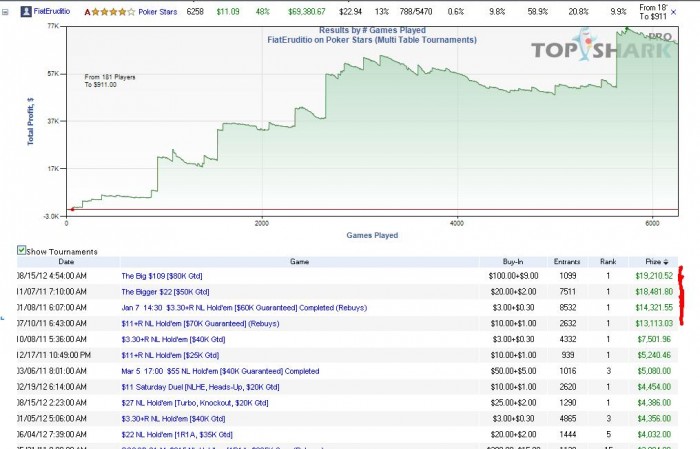Select the $5,080.00 prize cell
Viewport: 700px width, 449px height.
pyautogui.click(x=654, y=371)
